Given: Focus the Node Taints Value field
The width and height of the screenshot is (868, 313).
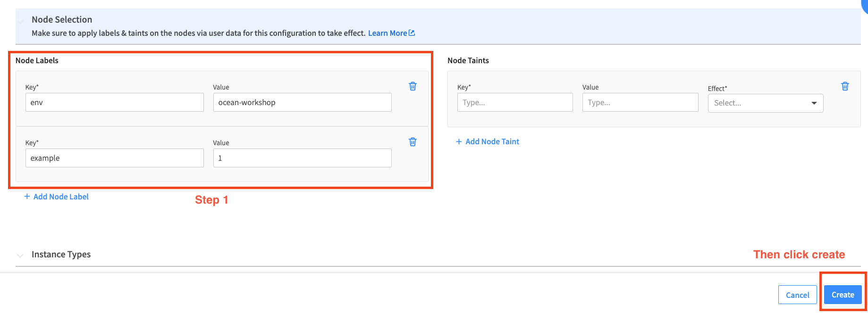Looking at the screenshot, I should [640, 102].
